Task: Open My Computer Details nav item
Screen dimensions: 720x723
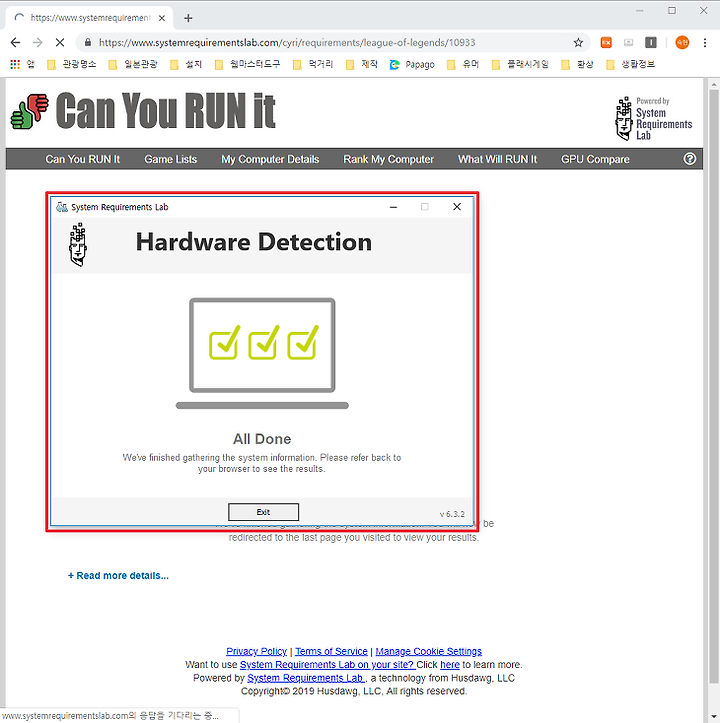Action: (270, 159)
